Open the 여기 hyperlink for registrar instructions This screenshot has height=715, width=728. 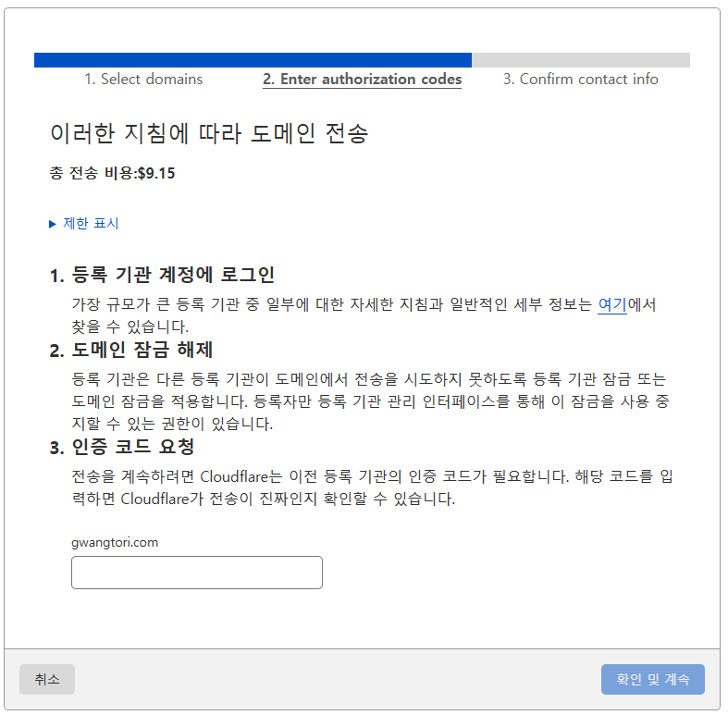pos(612,304)
